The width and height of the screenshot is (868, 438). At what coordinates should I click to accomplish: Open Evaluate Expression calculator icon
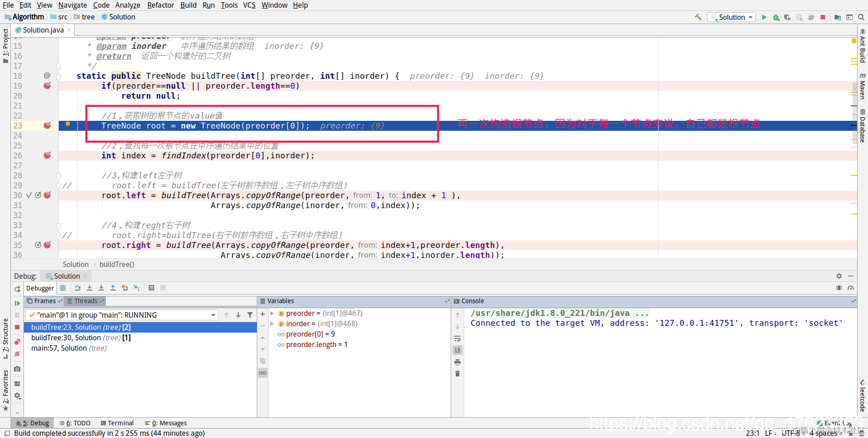(x=151, y=288)
